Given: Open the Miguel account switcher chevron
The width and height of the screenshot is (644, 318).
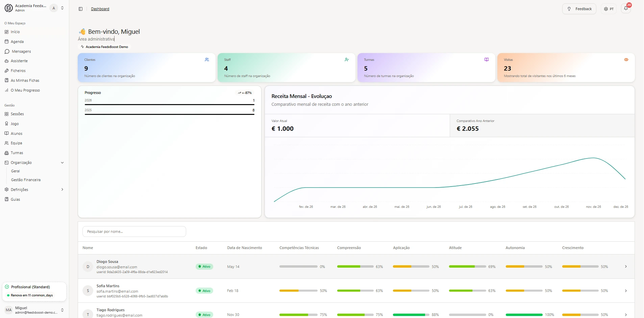Looking at the screenshot, I should click(62, 310).
